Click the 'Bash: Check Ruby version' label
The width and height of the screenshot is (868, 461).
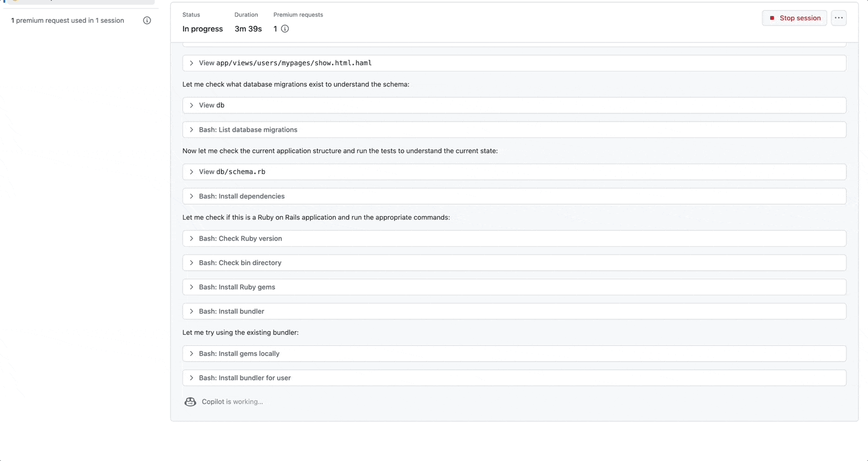(240, 238)
